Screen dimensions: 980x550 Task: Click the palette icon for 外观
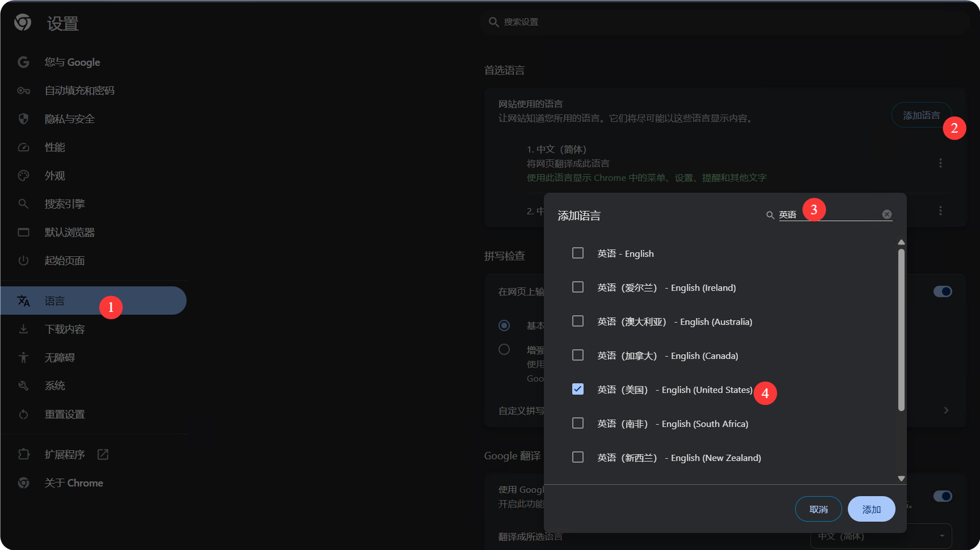(23, 176)
